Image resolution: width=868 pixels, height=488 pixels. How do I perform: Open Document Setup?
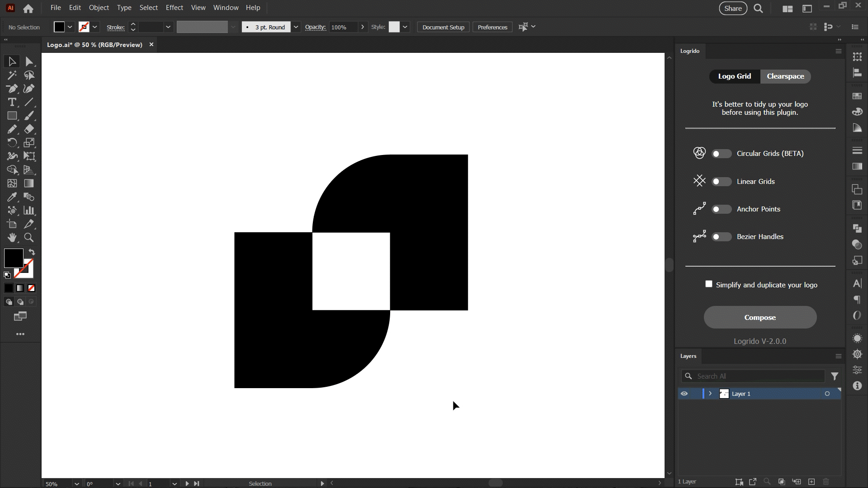point(443,27)
